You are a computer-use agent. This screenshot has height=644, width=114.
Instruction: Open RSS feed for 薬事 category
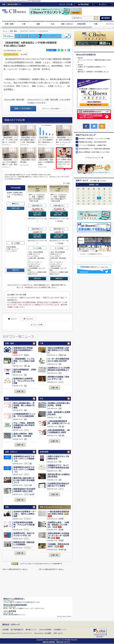click(34, 398)
